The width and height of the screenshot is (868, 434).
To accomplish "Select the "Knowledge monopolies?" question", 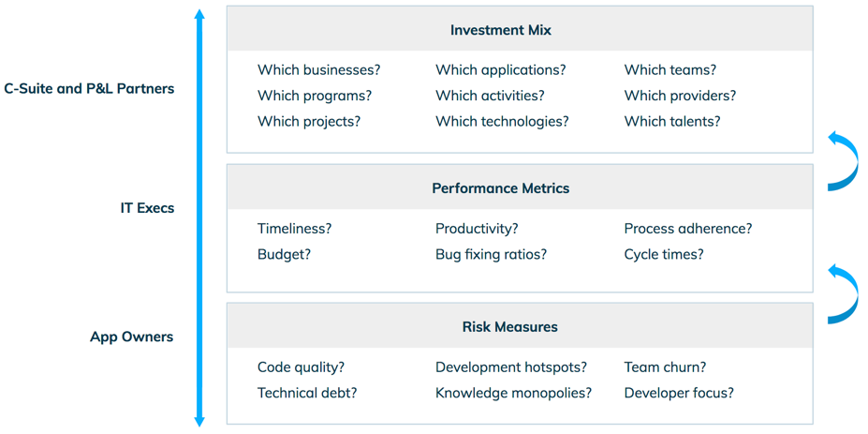I will pos(513,394).
